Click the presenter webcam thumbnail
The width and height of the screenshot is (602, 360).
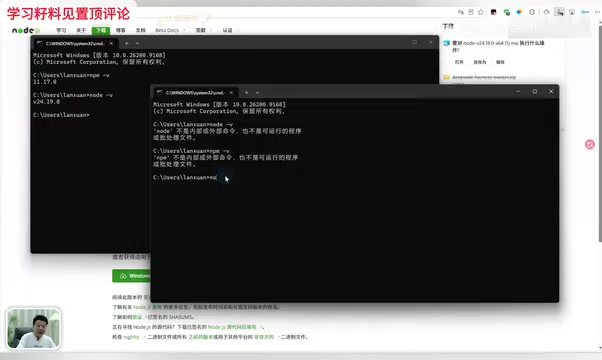33,328
